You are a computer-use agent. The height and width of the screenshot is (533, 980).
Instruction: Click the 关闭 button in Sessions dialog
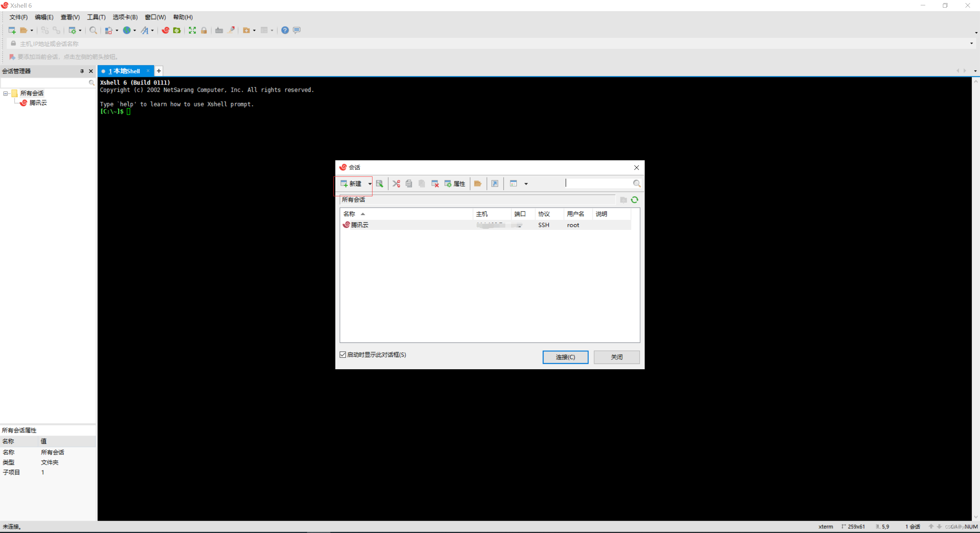(x=617, y=357)
